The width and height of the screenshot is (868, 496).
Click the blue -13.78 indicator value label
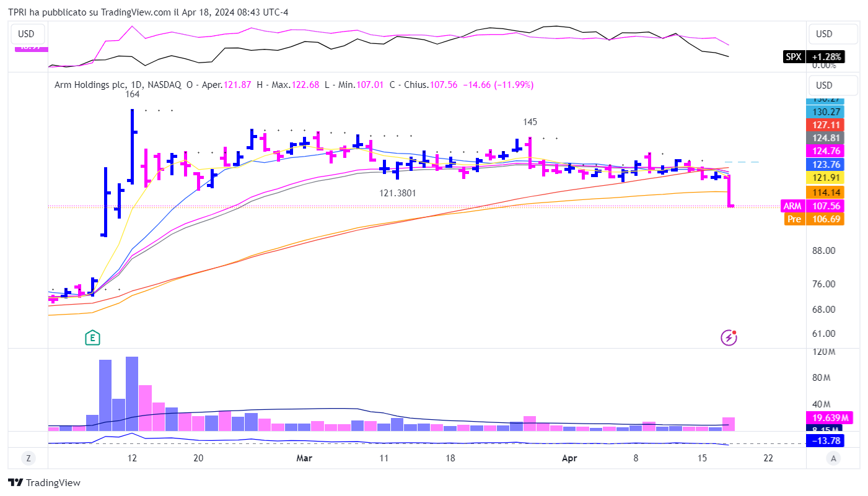coord(824,441)
